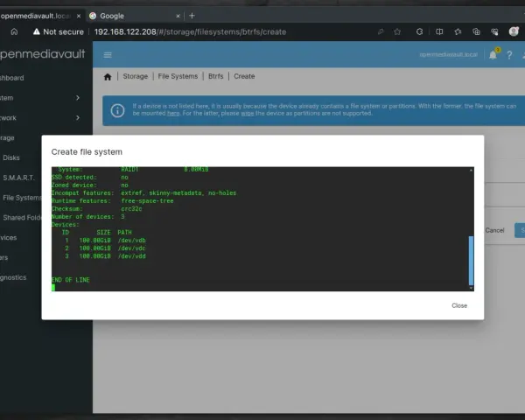The image size is (525, 420).
Task: Open the browser profile avatar
Action: pos(514,31)
